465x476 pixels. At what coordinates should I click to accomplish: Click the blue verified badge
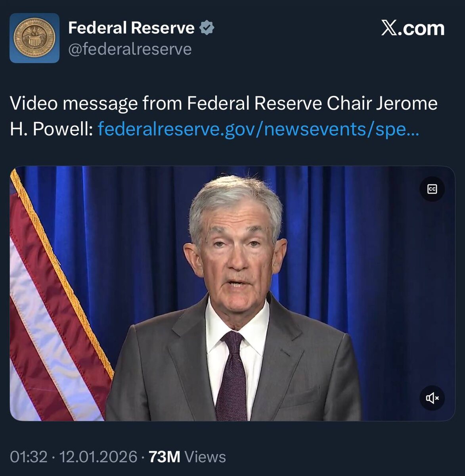pos(207,28)
